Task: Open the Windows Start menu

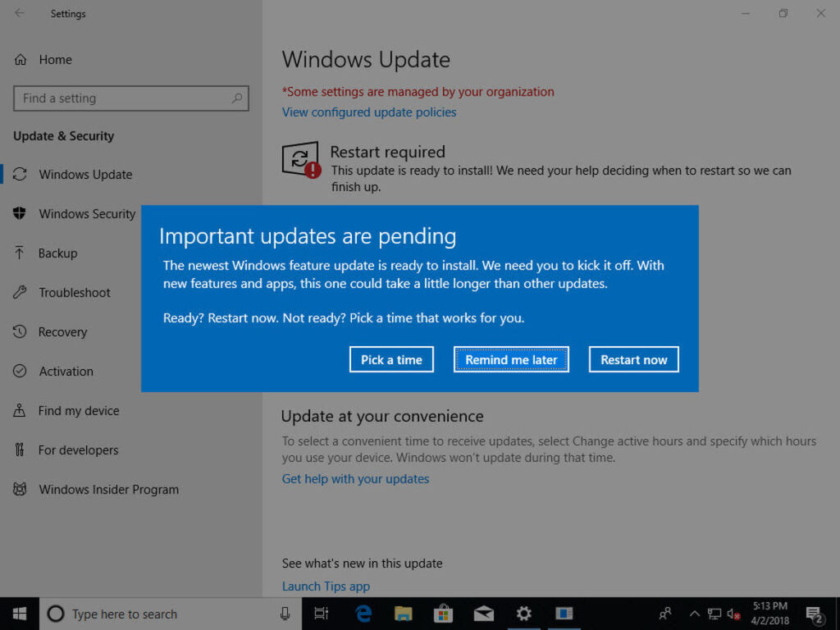Action: [x=20, y=614]
